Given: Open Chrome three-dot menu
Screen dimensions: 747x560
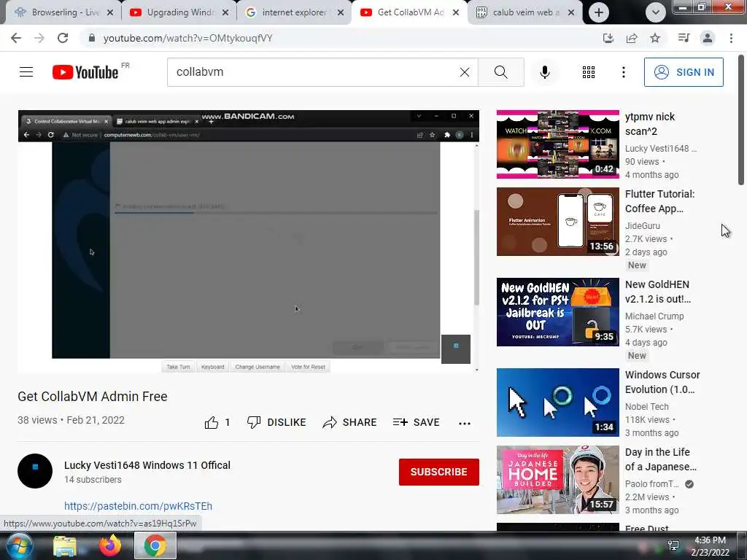Looking at the screenshot, I should tap(731, 38).
